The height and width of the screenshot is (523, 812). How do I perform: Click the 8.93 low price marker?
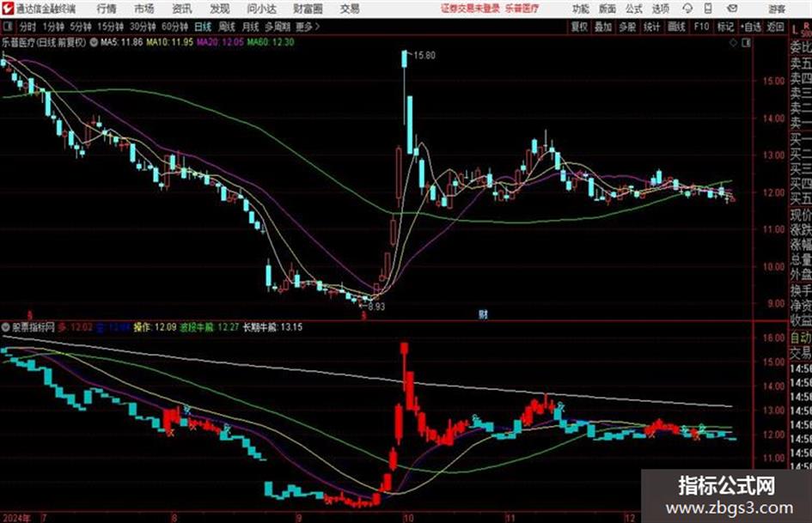pyautogui.click(x=376, y=307)
